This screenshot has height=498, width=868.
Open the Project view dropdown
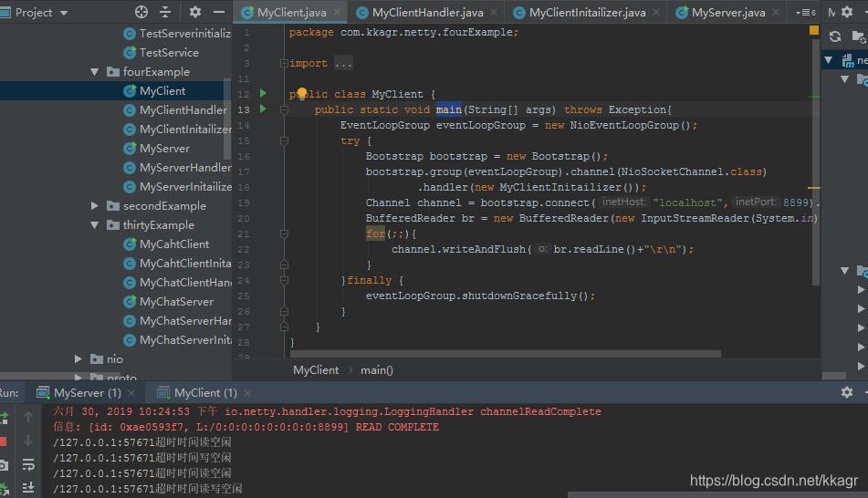pyautogui.click(x=64, y=13)
